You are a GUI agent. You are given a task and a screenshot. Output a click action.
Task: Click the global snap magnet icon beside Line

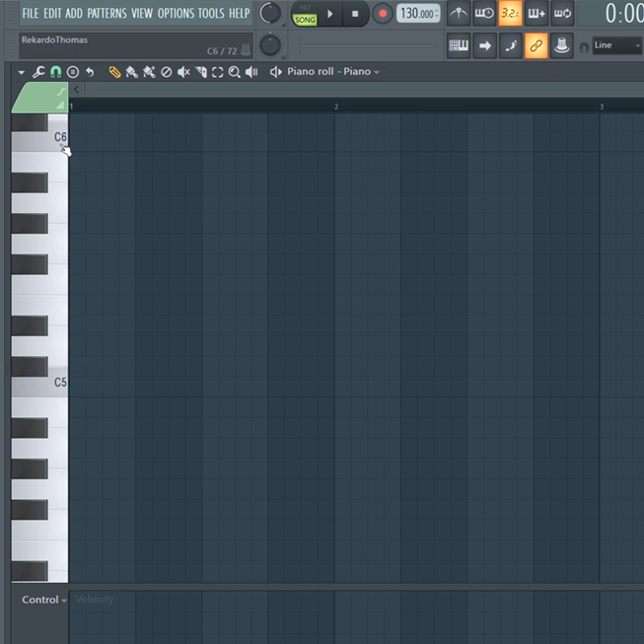(x=584, y=47)
